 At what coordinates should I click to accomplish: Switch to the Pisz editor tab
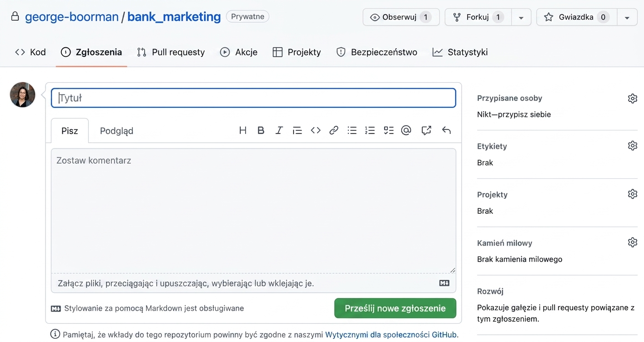tap(70, 131)
